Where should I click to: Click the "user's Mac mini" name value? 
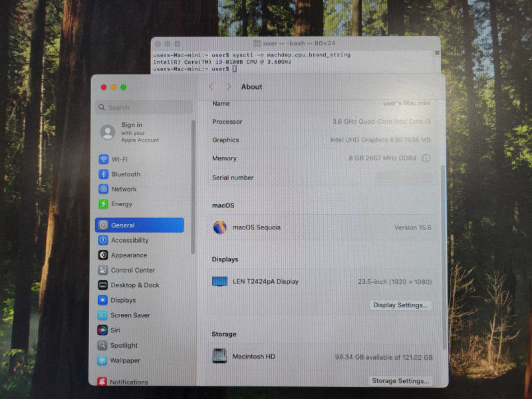[407, 103]
